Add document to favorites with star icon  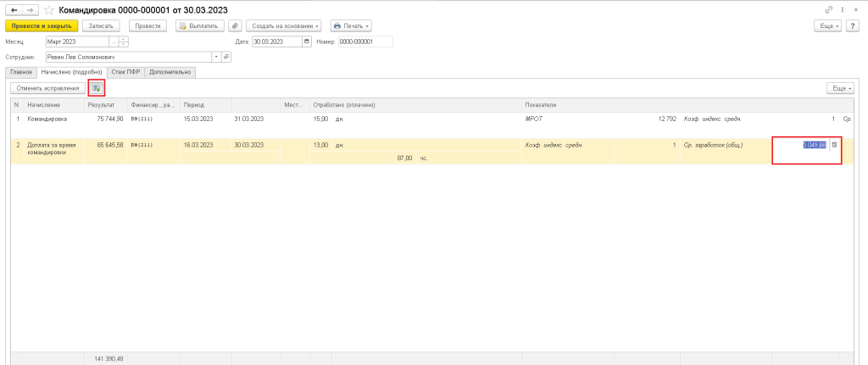pyautogui.click(x=48, y=9)
